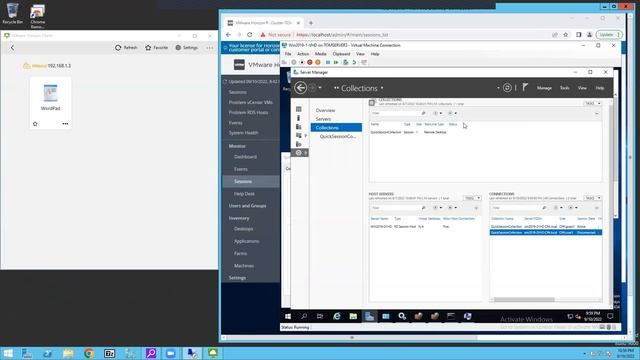This screenshot has height=360, width=640.
Task: Click All Servers icon in left strip
Action: pos(299,127)
